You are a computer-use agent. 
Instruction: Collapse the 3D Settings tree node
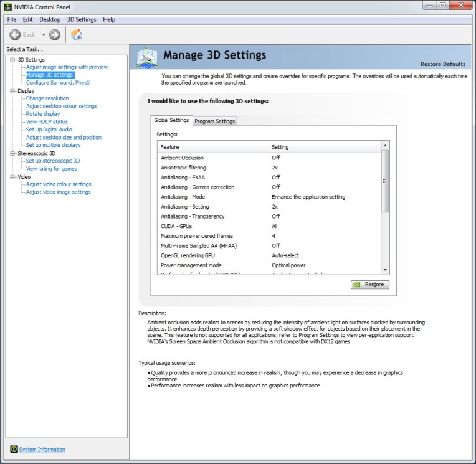click(x=12, y=60)
